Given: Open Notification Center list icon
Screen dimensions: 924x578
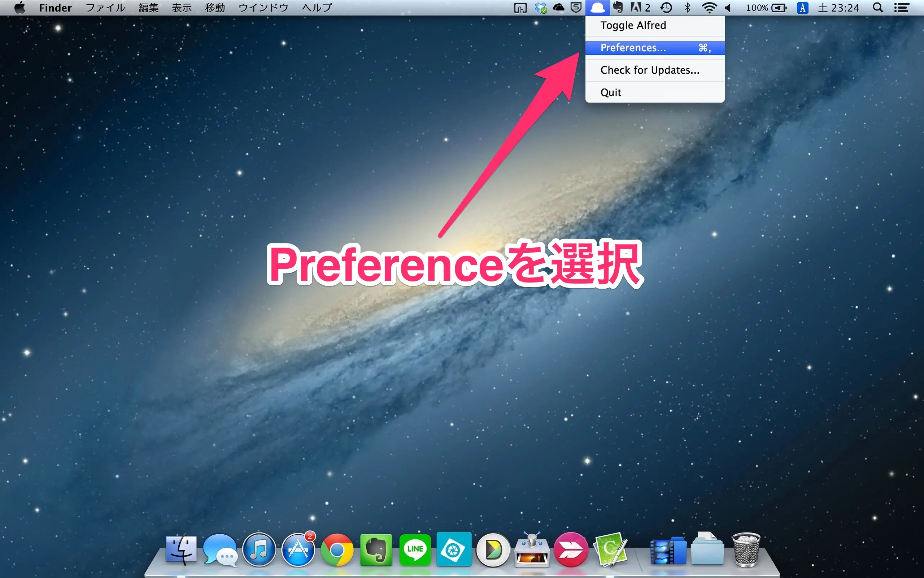Looking at the screenshot, I should 901,8.
